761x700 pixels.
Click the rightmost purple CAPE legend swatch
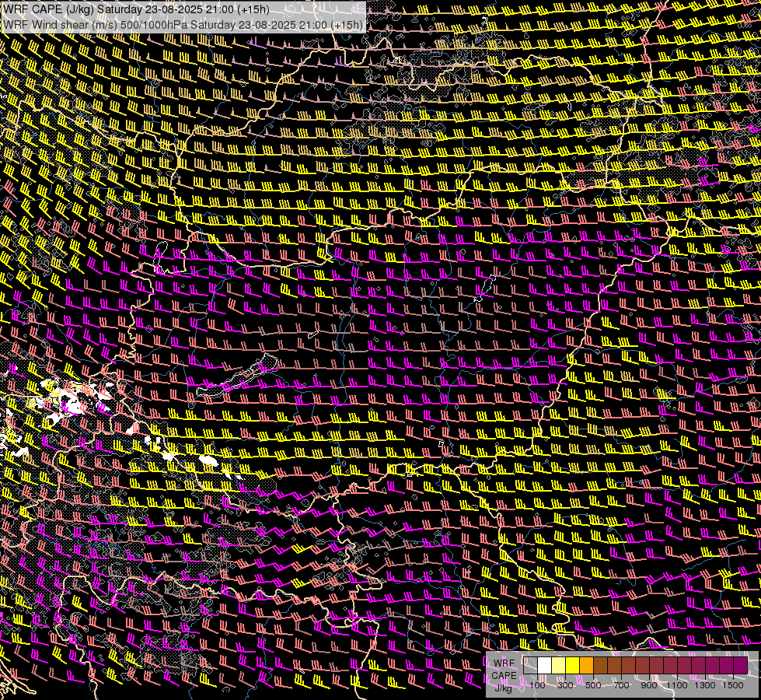(740, 666)
